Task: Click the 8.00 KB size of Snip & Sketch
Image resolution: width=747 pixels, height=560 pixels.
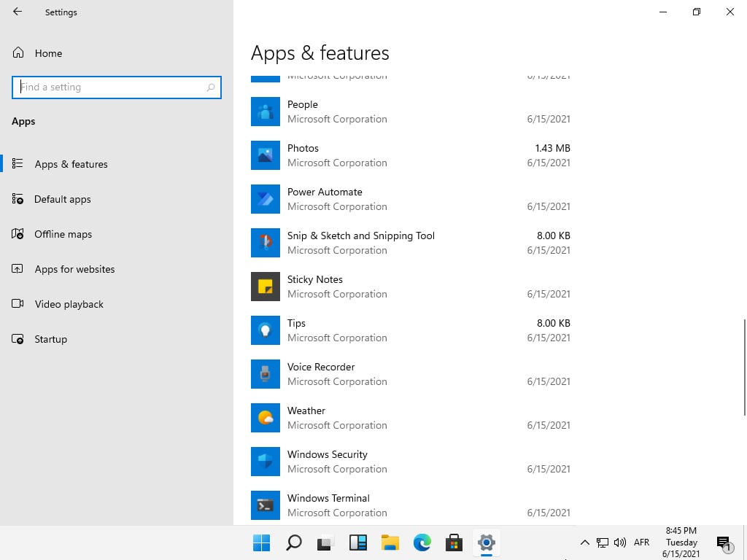Action: point(553,236)
